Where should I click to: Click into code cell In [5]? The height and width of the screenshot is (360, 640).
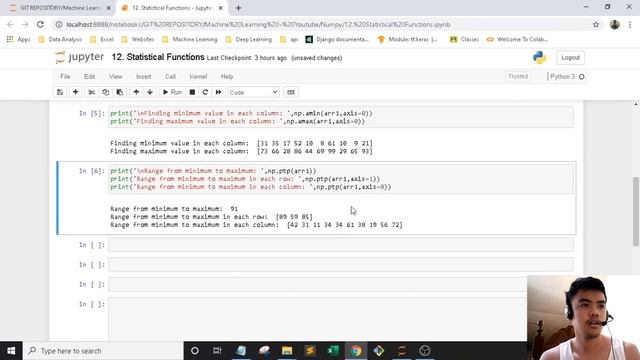point(340,117)
